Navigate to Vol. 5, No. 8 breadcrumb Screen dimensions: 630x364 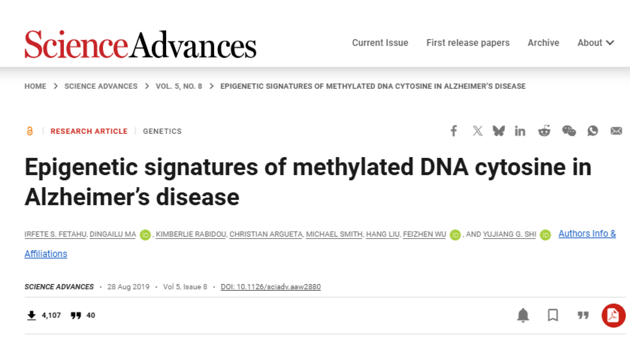point(179,86)
